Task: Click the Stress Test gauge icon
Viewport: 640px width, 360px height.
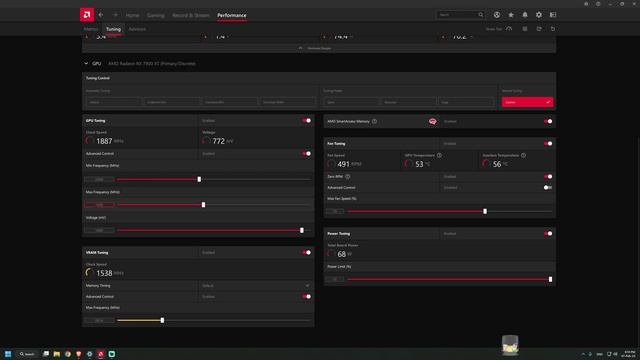Action: coord(509,29)
